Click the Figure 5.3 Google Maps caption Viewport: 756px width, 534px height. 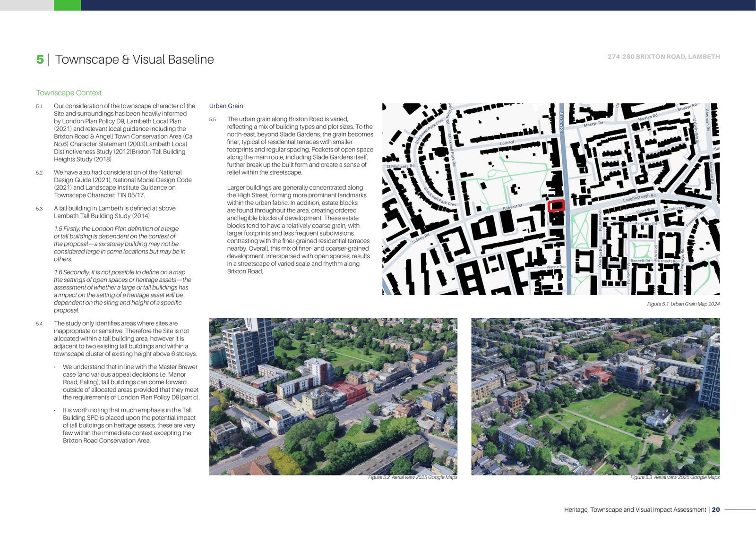point(675,477)
